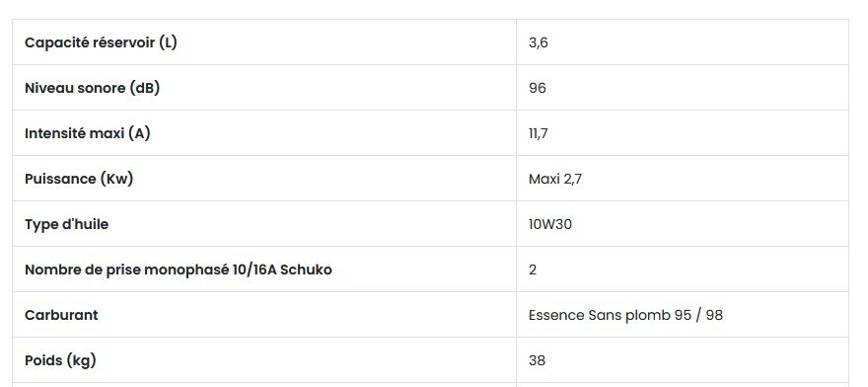This screenshot has height=387, width=868.
Task: Click the 3,6 tank capacity value
Action: coord(539,42)
